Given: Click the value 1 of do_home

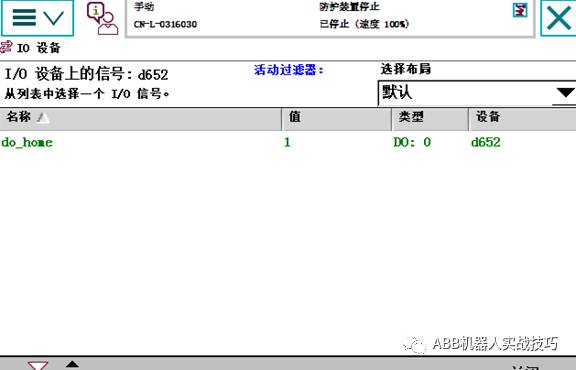Looking at the screenshot, I should [x=287, y=142].
